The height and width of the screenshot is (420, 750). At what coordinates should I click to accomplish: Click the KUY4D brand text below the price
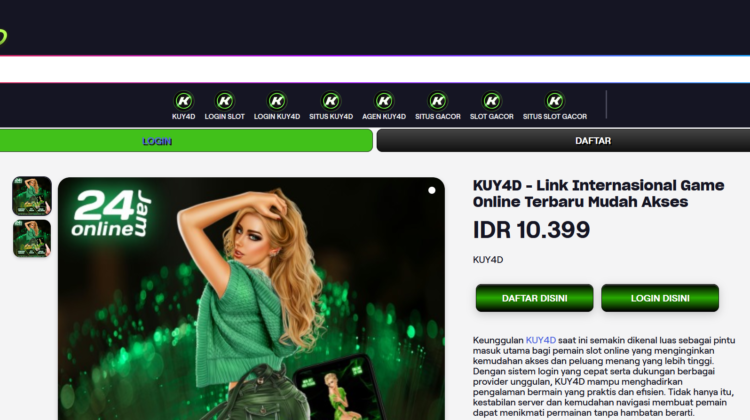(488, 260)
